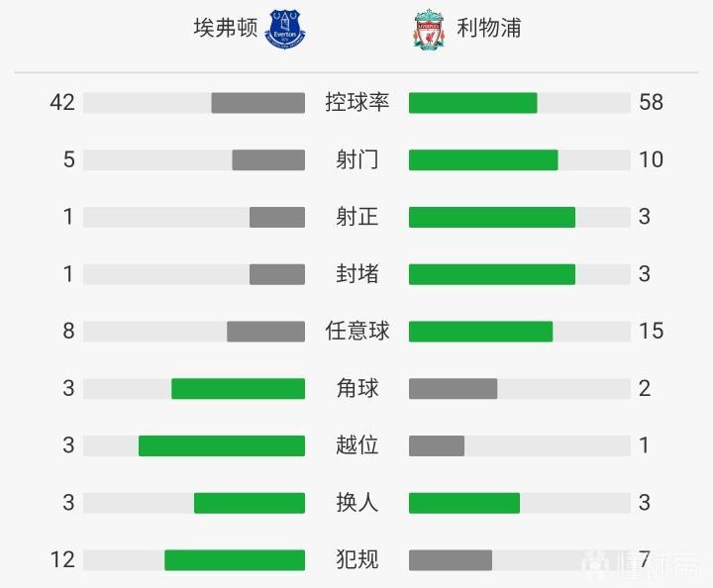This screenshot has width=713, height=588.
Task: Click Everton's gray 任意球 bar
Action: coord(265,332)
